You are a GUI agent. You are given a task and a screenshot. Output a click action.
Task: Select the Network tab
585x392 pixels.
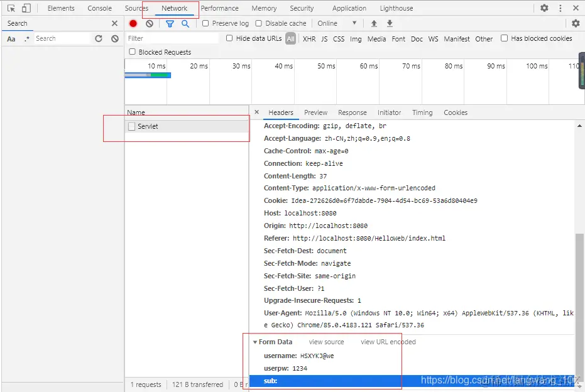[174, 8]
